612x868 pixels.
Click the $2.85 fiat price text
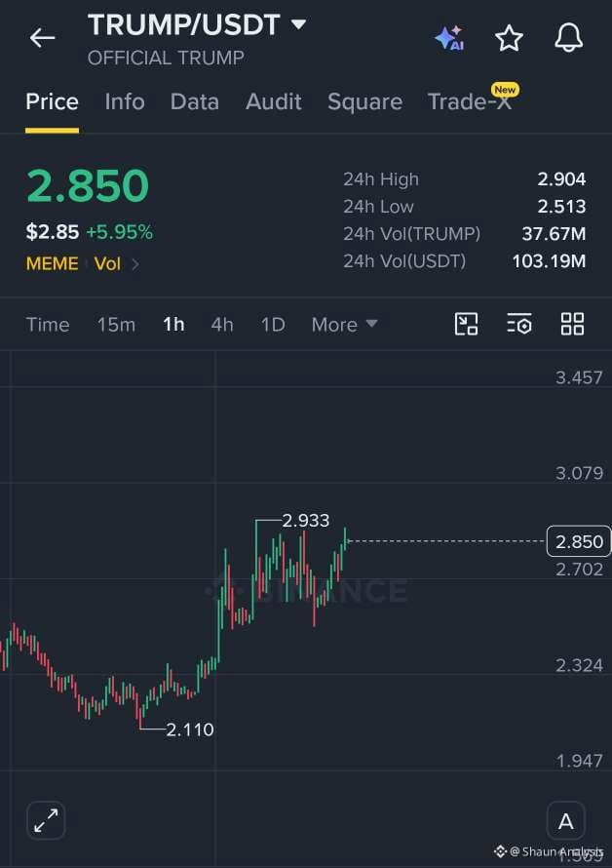tap(53, 232)
